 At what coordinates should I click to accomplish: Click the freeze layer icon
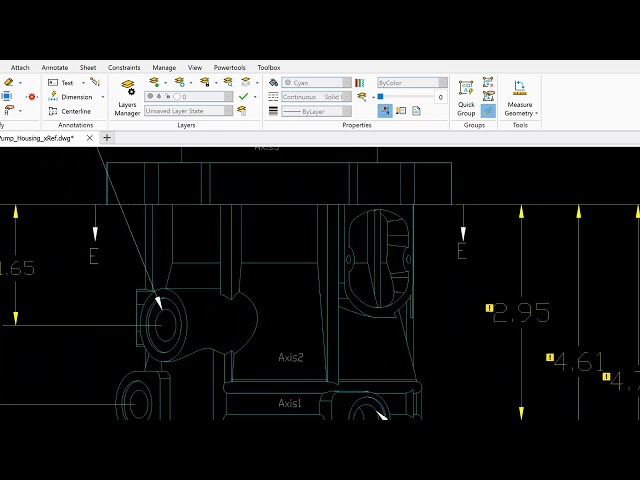(x=180, y=82)
